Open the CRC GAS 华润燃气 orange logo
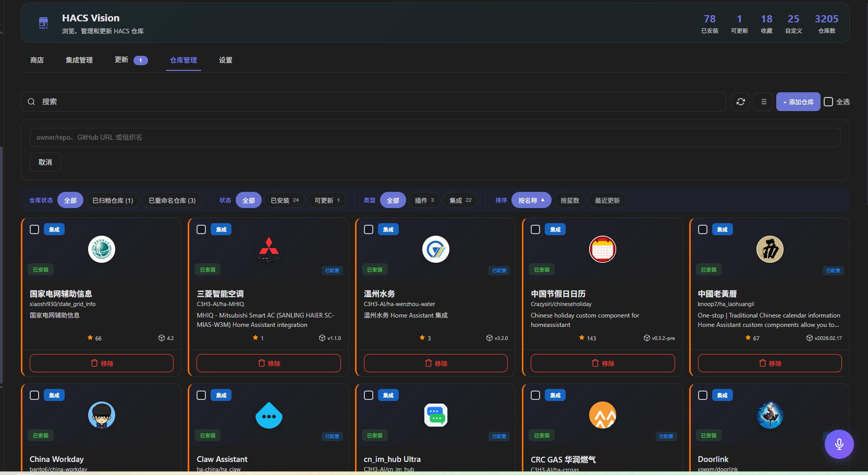The height and width of the screenshot is (475, 868). (603, 415)
